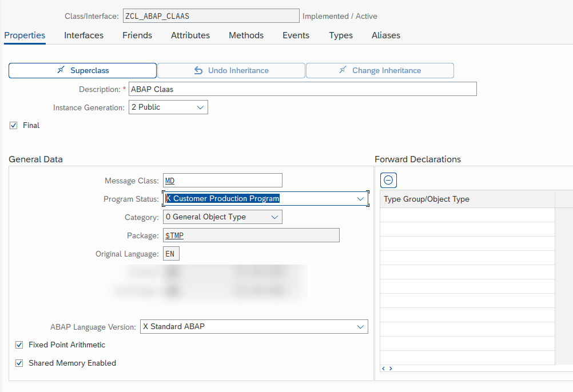Click the Undo Inheritance button
Screen dimensions: 573x392
(x=232, y=70)
